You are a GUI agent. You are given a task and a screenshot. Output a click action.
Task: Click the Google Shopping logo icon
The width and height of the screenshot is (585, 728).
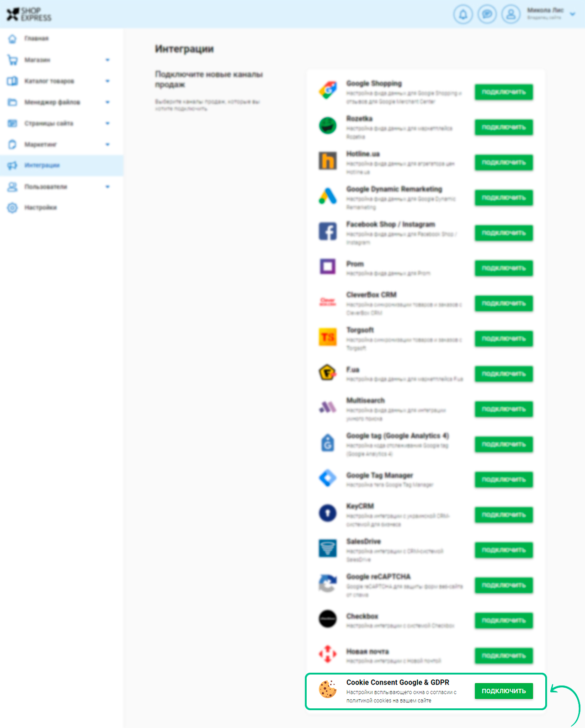328,90
